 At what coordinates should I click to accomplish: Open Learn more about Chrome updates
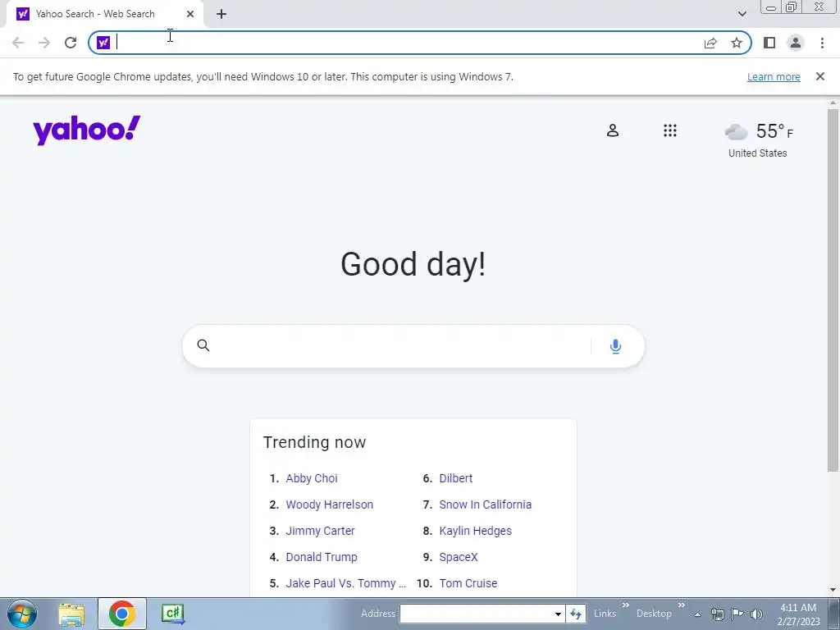pyautogui.click(x=774, y=76)
